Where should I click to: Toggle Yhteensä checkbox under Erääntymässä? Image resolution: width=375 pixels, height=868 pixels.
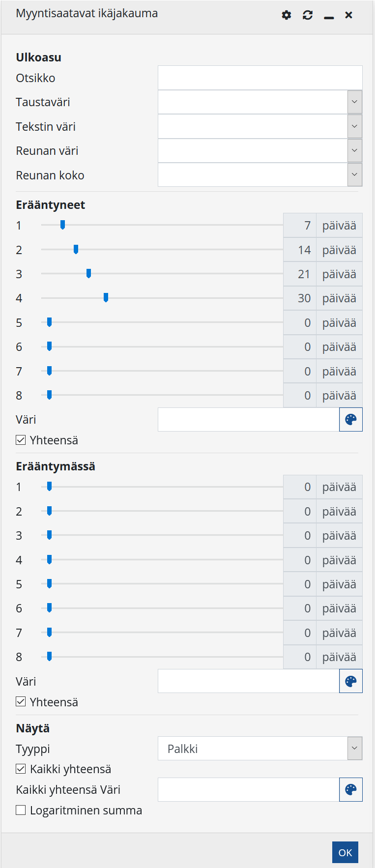point(21,702)
